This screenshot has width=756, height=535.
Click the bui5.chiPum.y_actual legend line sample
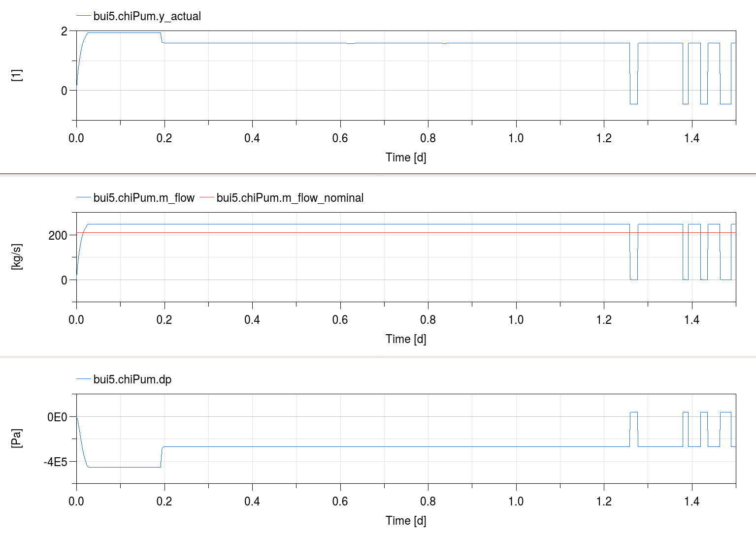(x=84, y=16)
